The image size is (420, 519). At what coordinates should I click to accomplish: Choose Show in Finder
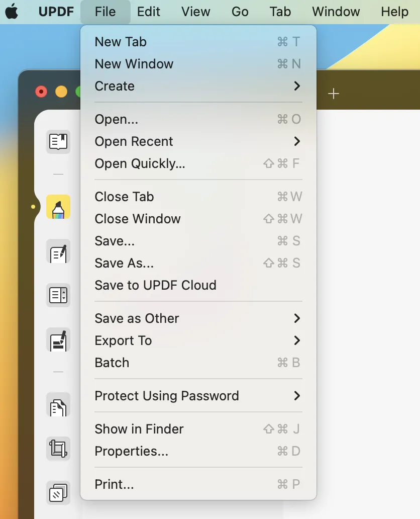point(198,429)
